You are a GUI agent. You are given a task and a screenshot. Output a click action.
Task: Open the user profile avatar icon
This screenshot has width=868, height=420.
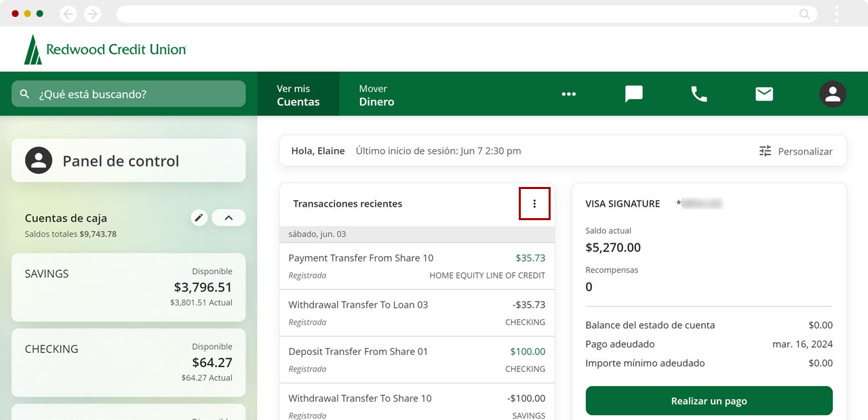pyautogui.click(x=832, y=94)
